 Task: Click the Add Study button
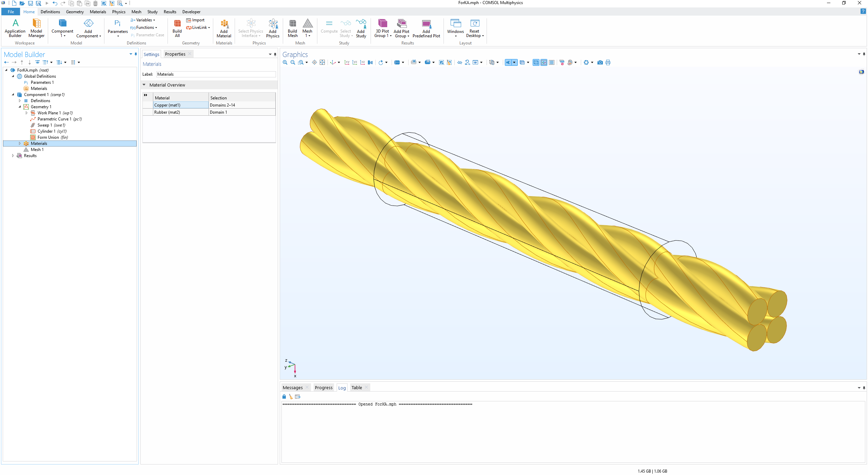361,28
